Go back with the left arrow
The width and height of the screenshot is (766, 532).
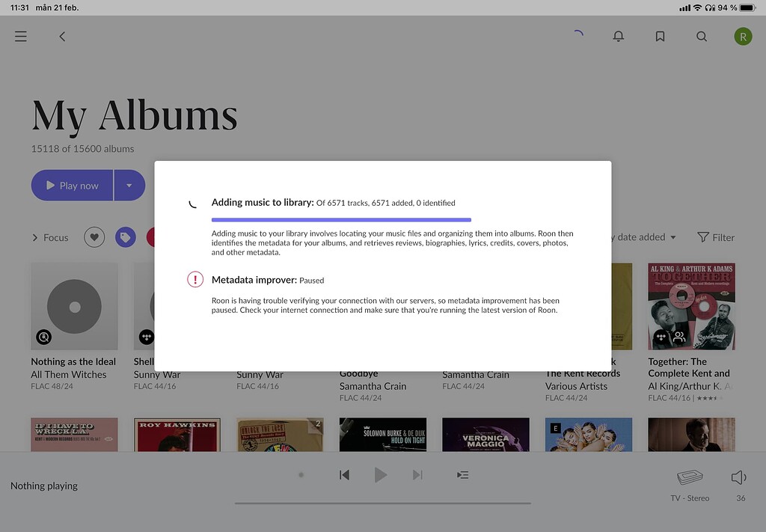[62, 36]
